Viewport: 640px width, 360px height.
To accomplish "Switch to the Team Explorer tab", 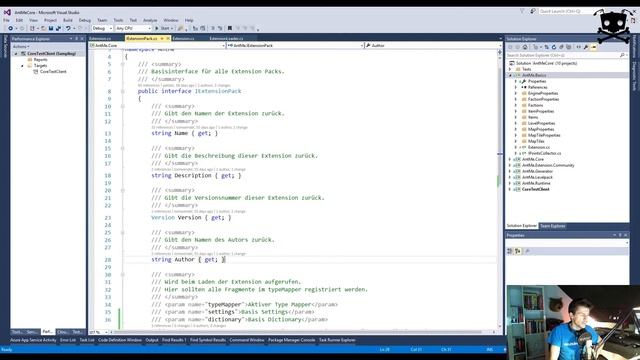I will coord(553,226).
